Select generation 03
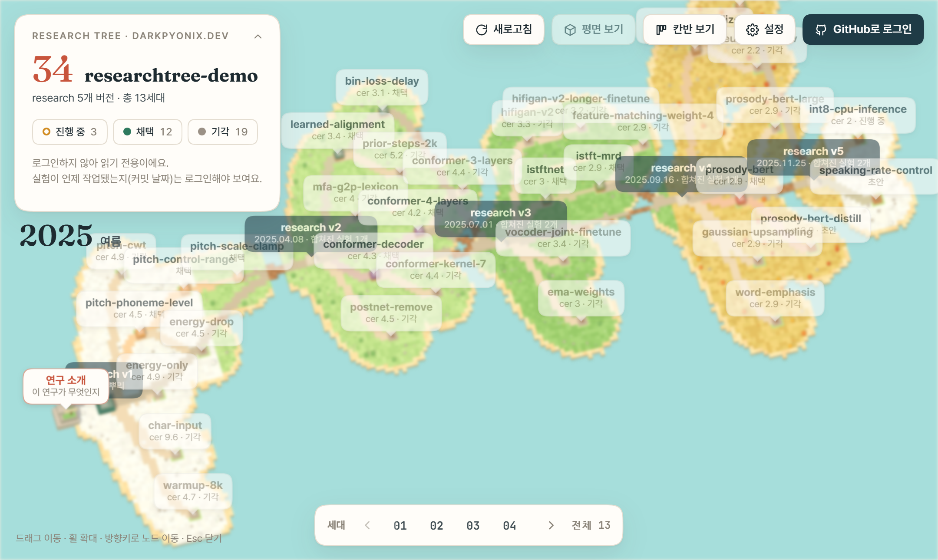This screenshot has width=938, height=560. click(473, 526)
